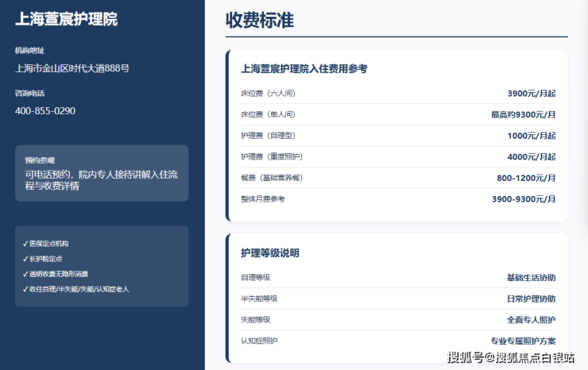Click the 失能等级 row label
This screenshot has width=588, height=370.
tap(255, 319)
